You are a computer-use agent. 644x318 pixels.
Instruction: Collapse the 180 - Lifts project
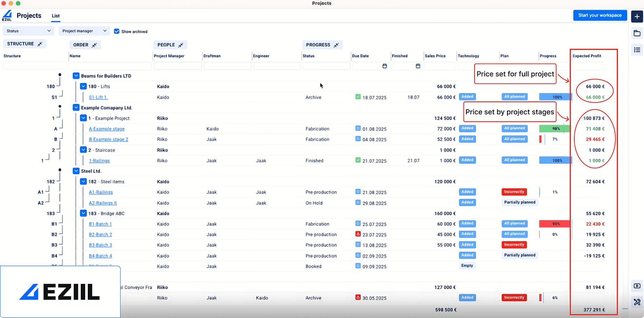pyautogui.click(x=83, y=86)
